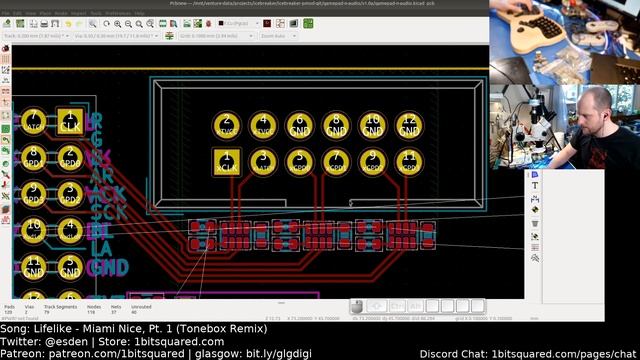Open Board Setup from toolbar
The image size is (640, 360).
point(20,24)
